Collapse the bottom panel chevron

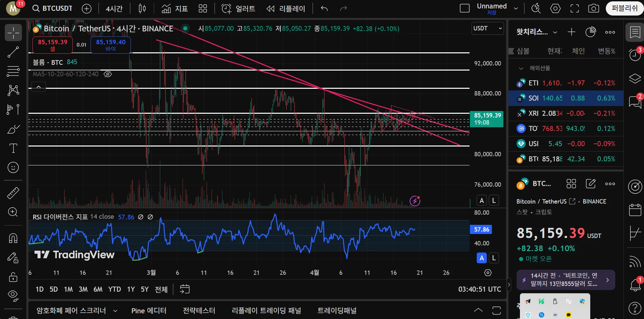click(x=478, y=310)
